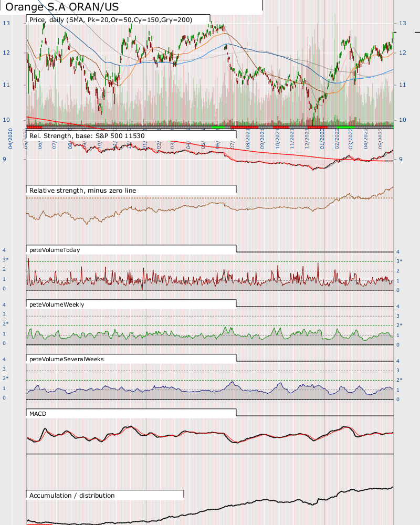Select price level '11' on the right price axis
The image size is (420, 525).
(403, 85)
